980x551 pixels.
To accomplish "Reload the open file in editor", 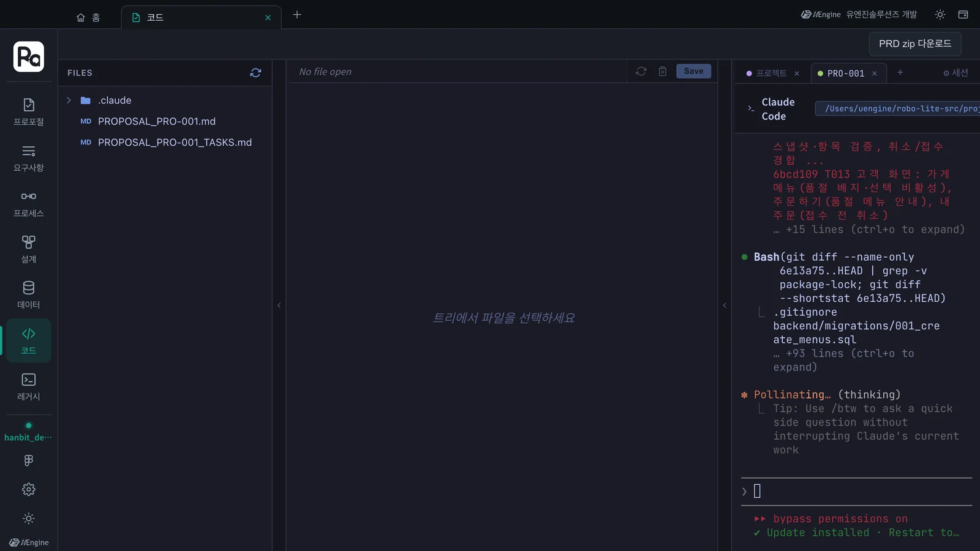I will coord(641,72).
